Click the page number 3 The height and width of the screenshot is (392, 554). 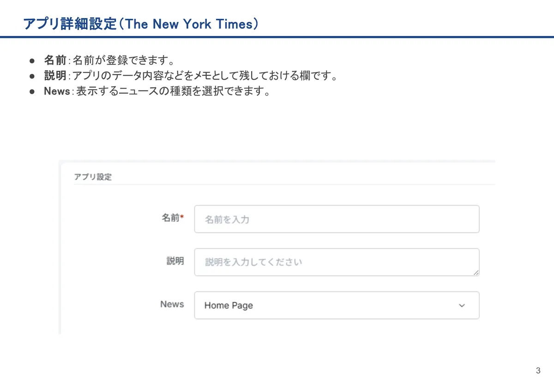point(538,371)
